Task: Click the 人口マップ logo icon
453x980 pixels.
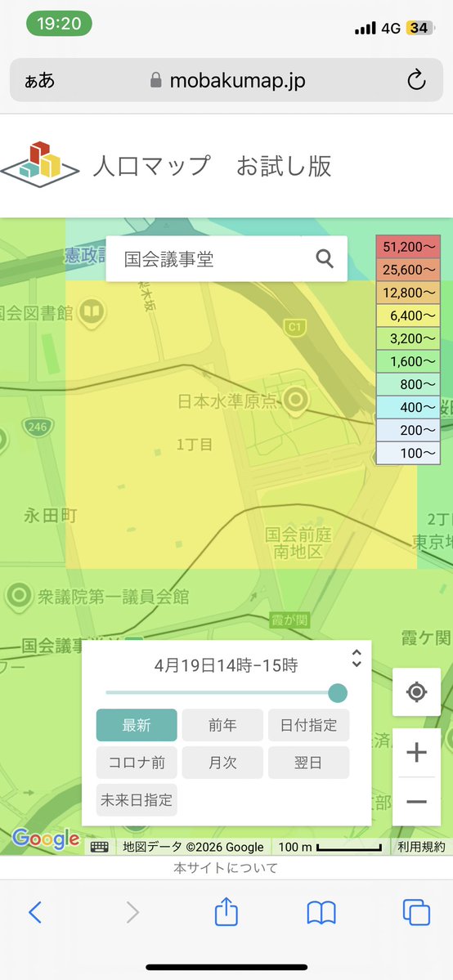Action: tap(40, 164)
